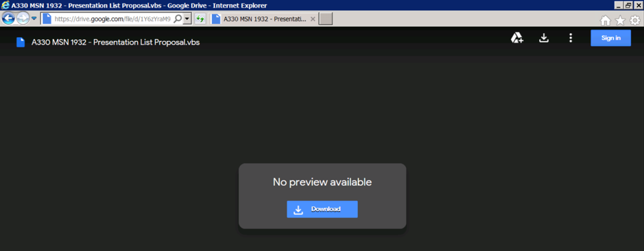Click the drive.google.com address bar
The height and width of the screenshot is (251, 644).
pyautogui.click(x=112, y=19)
